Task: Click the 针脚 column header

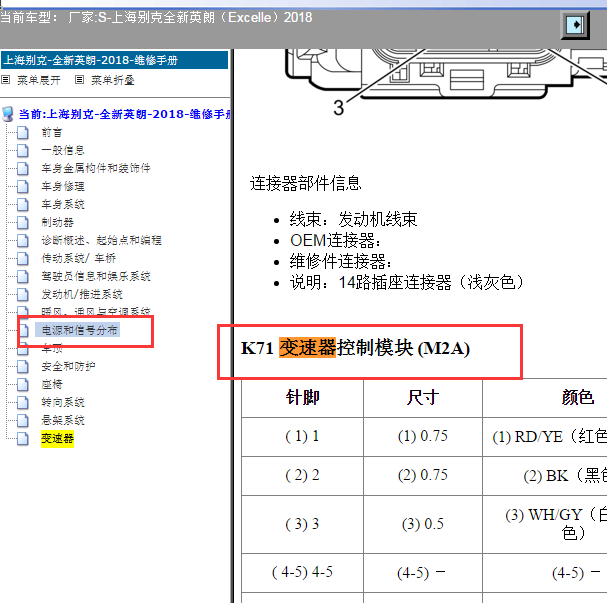Action: click(x=302, y=398)
